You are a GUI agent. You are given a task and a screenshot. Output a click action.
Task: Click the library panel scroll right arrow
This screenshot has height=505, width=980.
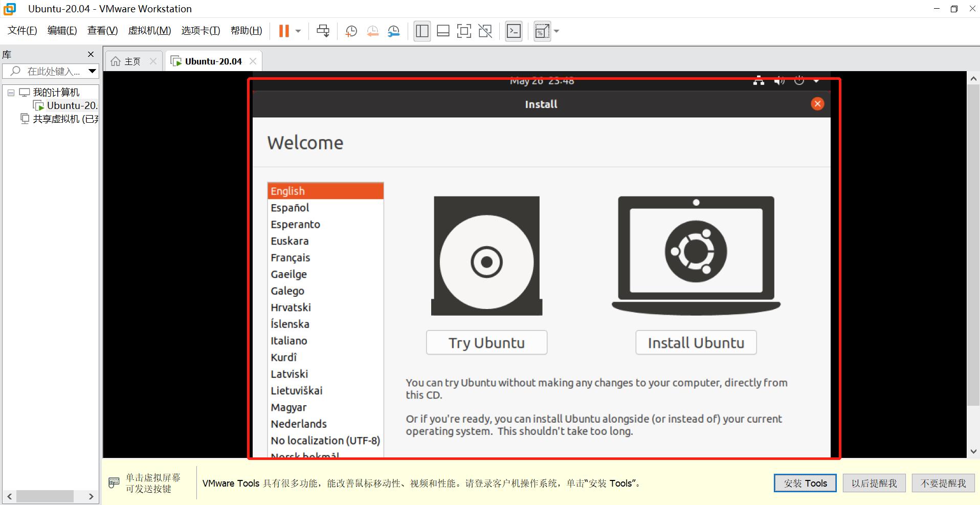(x=91, y=496)
